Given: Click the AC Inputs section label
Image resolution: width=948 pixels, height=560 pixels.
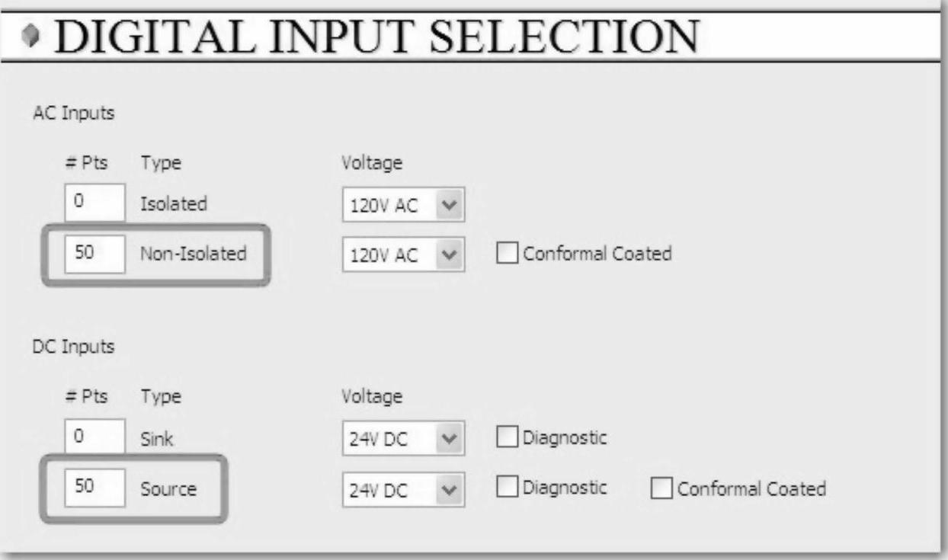Looking at the screenshot, I should coord(74,114).
